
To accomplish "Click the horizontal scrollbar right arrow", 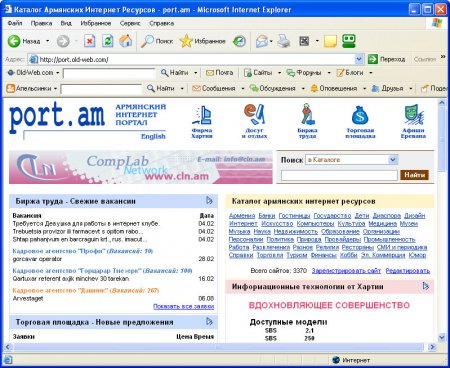I will (x=432, y=347).
